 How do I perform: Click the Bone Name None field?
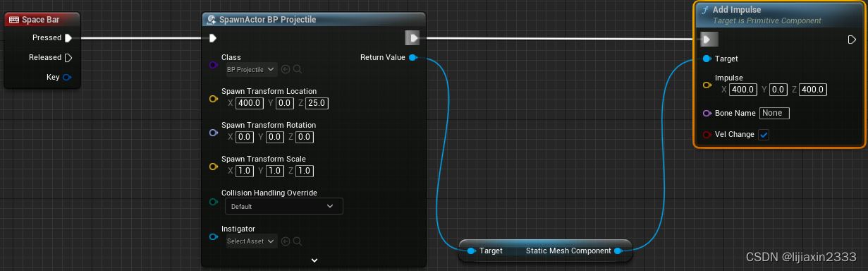[774, 113]
